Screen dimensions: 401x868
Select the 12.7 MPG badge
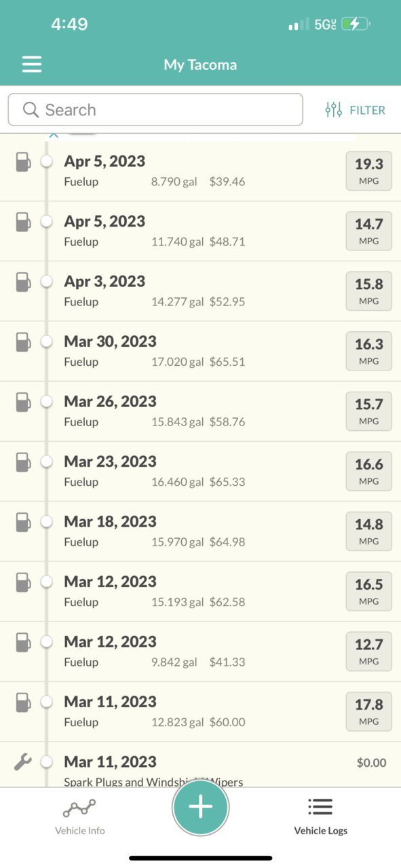pyautogui.click(x=368, y=652)
